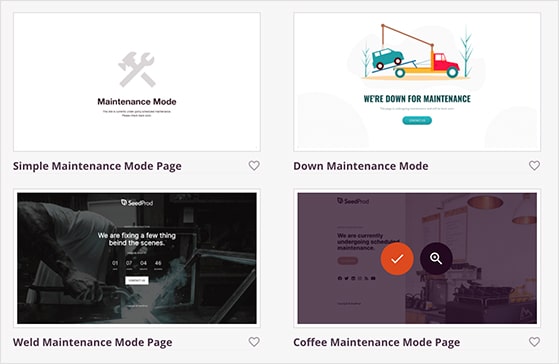559x364 pixels.
Task: Open the Simple Maintenance Mode Page thumbnail
Action: pos(137,82)
